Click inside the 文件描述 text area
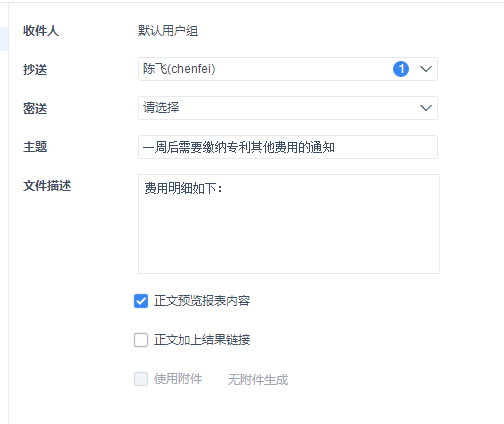The height and width of the screenshot is (424, 504). tap(289, 224)
